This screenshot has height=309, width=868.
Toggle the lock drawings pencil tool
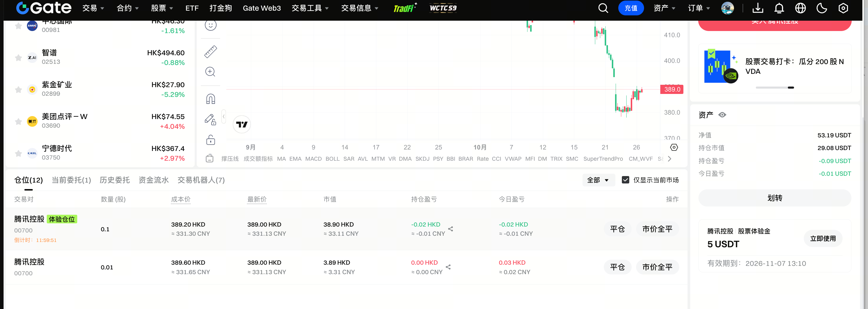point(211,119)
